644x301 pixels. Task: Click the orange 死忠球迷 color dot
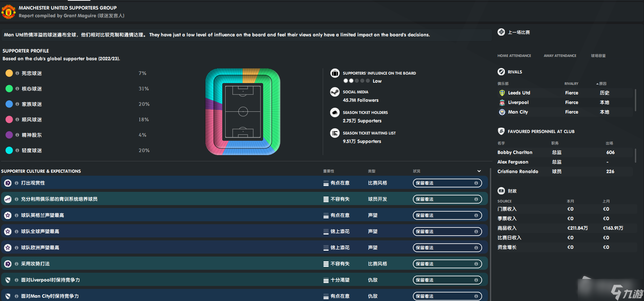pyautogui.click(x=9, y=73)
